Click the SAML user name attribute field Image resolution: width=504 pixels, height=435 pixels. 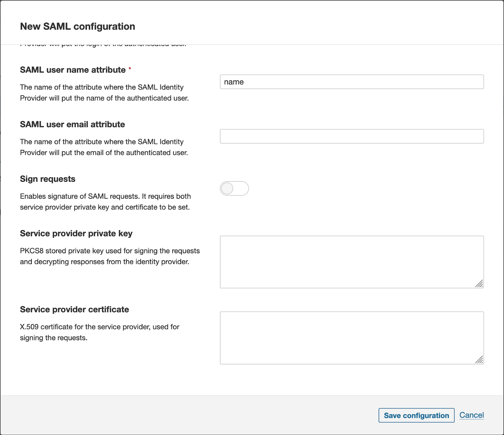point(352,82)
